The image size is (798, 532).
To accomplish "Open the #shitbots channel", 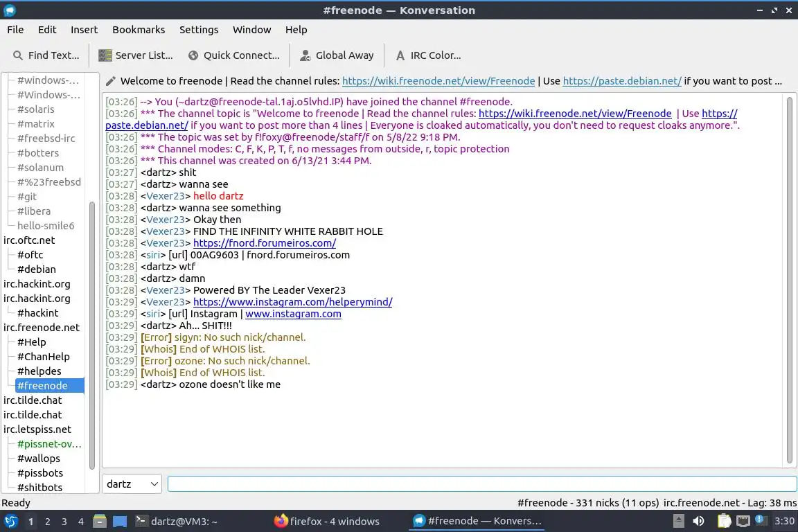I will pyautogui.click(x=39, y=488).
